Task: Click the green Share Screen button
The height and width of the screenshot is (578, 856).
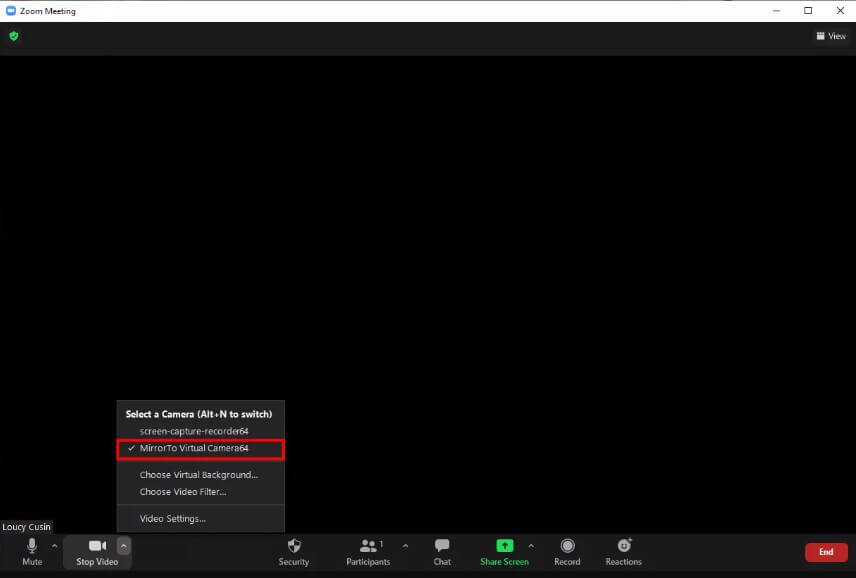Action: [504, 552]
